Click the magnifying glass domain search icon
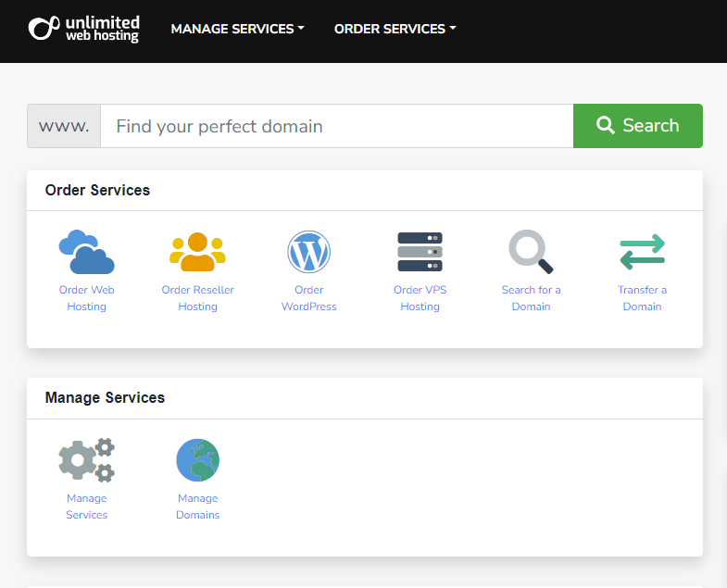This screenshot has width=727, height=588. [x=531, y=252]
